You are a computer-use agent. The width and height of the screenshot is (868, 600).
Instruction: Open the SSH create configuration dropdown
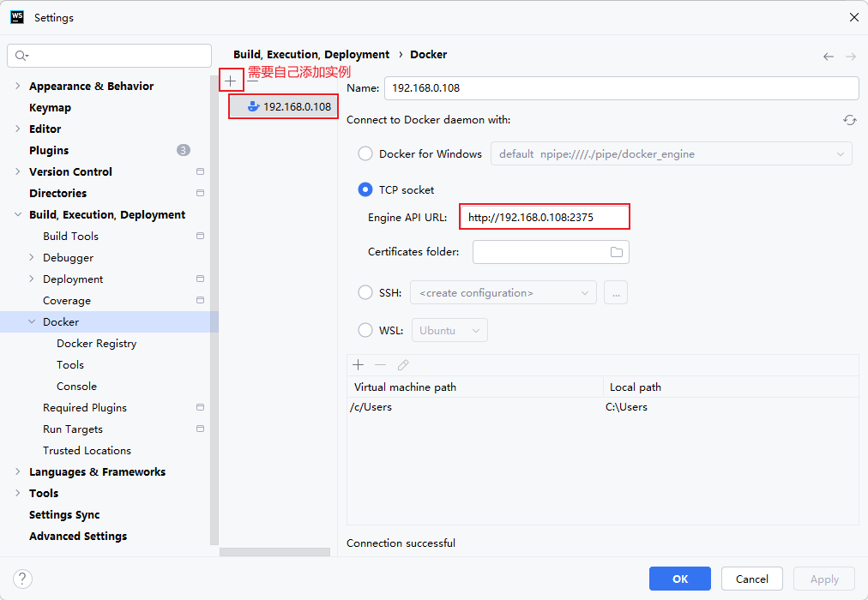click(503, 293)
